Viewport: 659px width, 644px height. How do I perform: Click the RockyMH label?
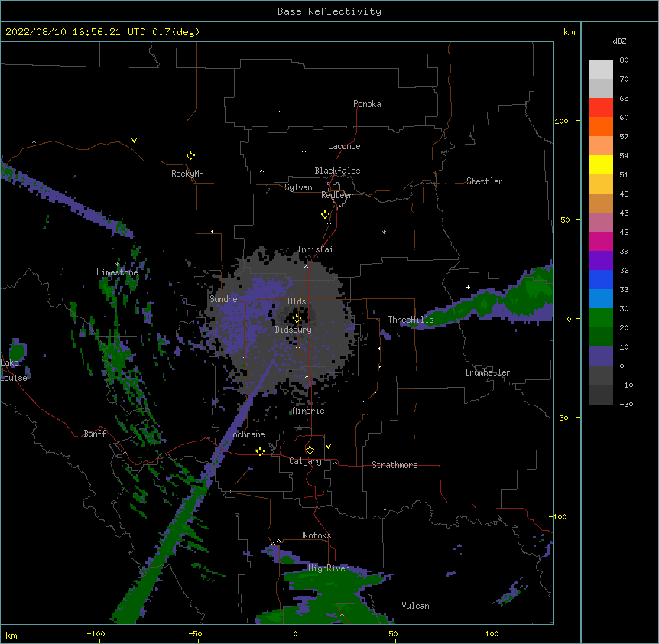187,174
